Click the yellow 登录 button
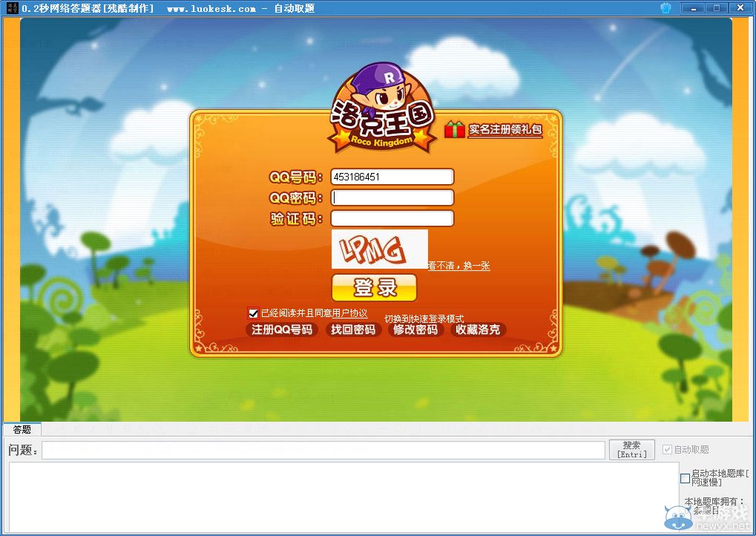The image size is (756, 536). (374, 287)
